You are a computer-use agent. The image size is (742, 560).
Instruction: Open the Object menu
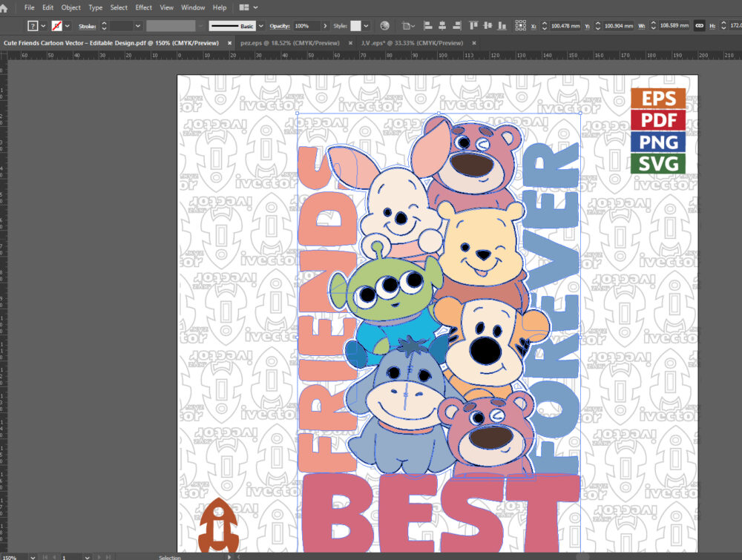pyautogui.click(x=71, y=7)
